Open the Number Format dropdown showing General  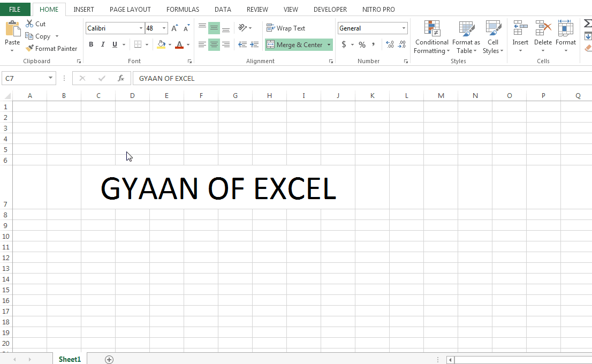point(372,28)
